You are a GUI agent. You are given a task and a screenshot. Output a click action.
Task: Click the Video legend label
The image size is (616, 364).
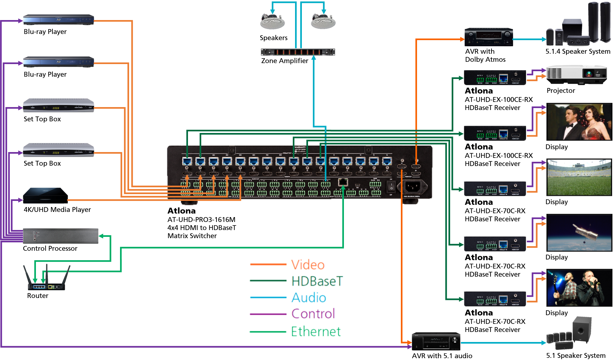[308, 265]
